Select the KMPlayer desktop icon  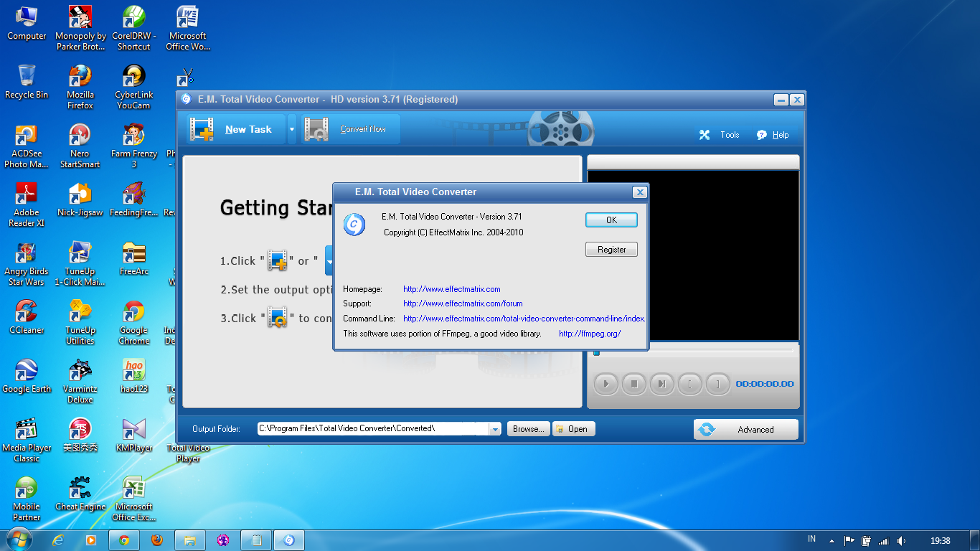tap(134, 435)
